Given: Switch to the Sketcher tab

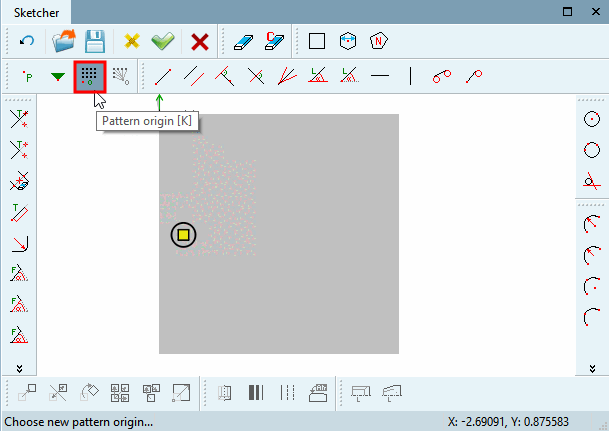Looking at the screenshot, I should [x=37, y=13].
